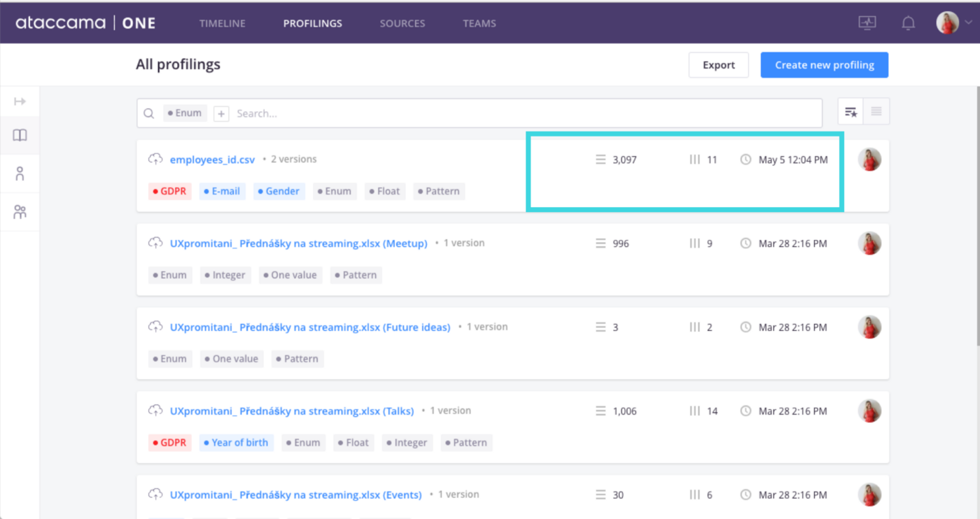Image resolution: width=980 pixels, height=519 pixels.
Task: Click the cloud upload icon beside Future ideas file
Action: pyautogui.click(x=155, y=327)
